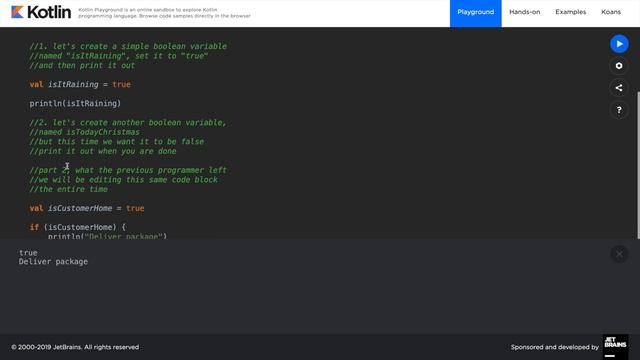Click the 'val isCustomerHome = true' line
The width and height of the screenshot is (640, 360).
pyautogui.click(x=87, y=208)
